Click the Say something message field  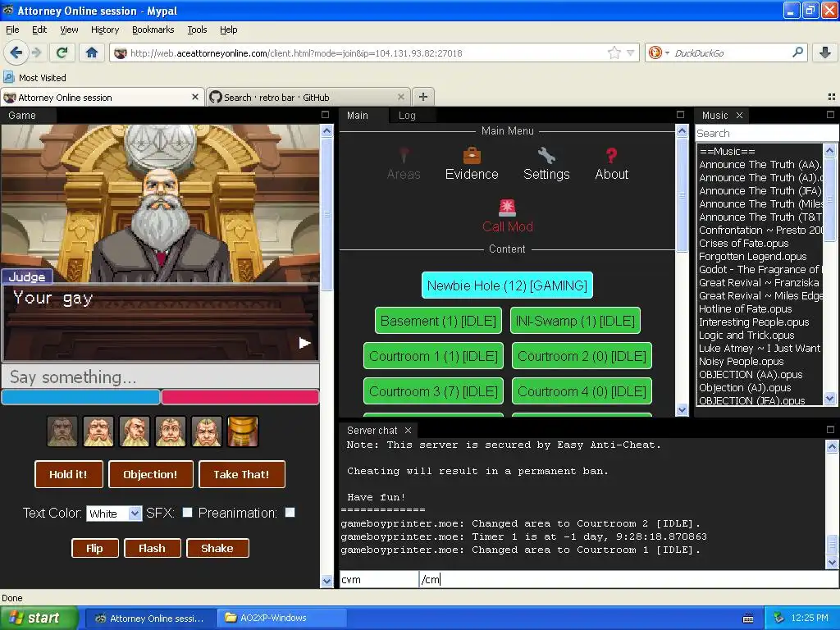click(x=161, y=377)
